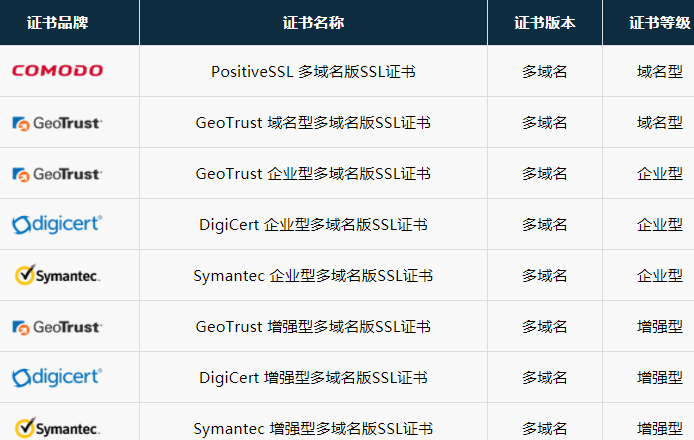Click the 证书等级 column header
This screenshot has height=440, width=694.
pos(660,23)
